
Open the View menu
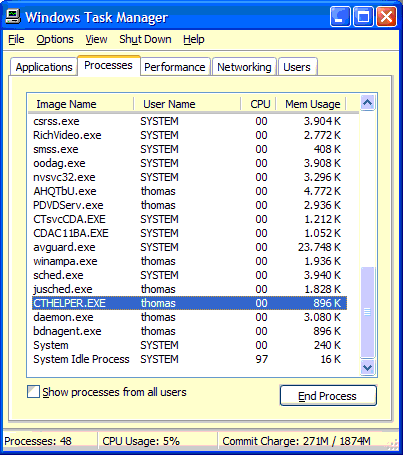[x=96, y=39]
